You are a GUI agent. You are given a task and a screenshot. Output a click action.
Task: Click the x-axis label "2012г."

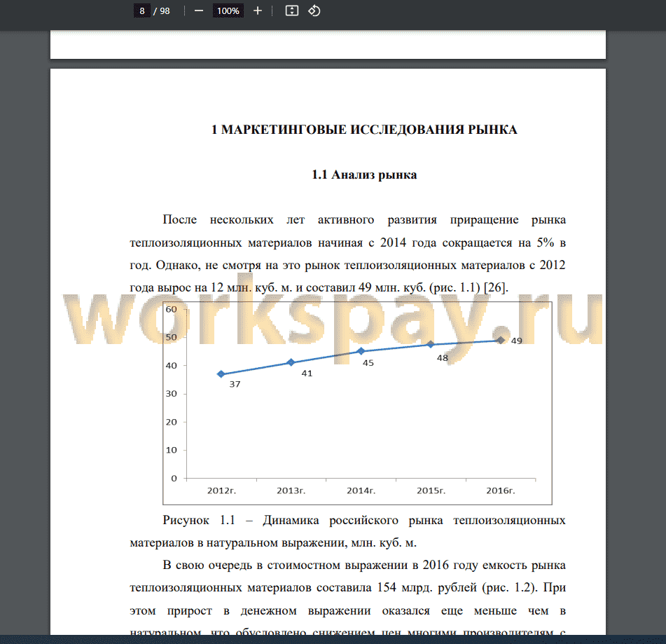pyautogui.click(x=221, y=491)
